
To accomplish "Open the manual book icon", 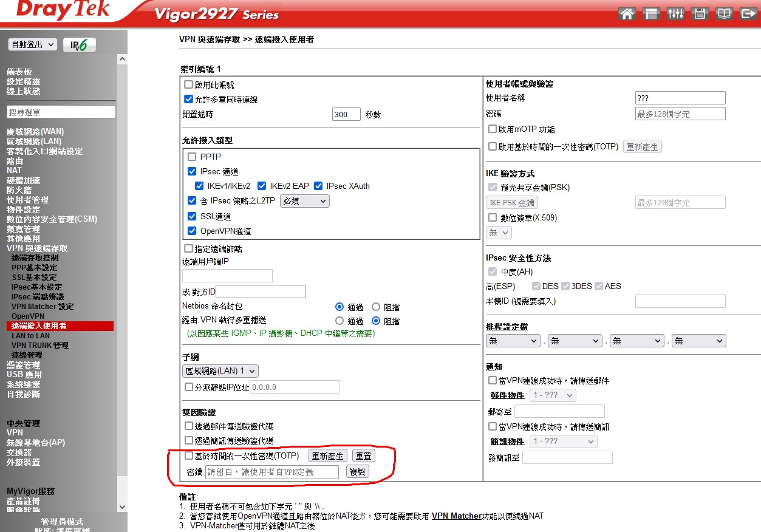I will tap(723, 14).
